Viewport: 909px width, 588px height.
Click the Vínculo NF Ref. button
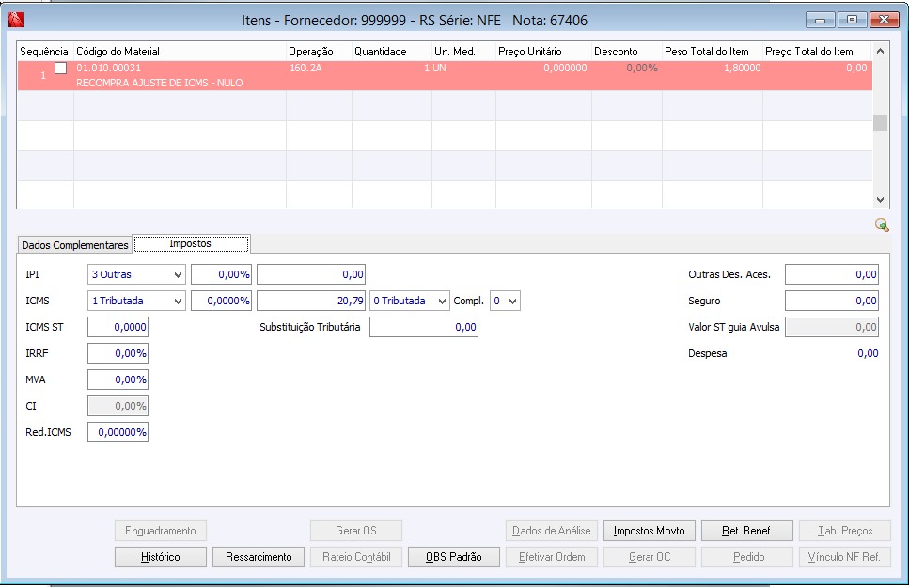pos(845,557)
